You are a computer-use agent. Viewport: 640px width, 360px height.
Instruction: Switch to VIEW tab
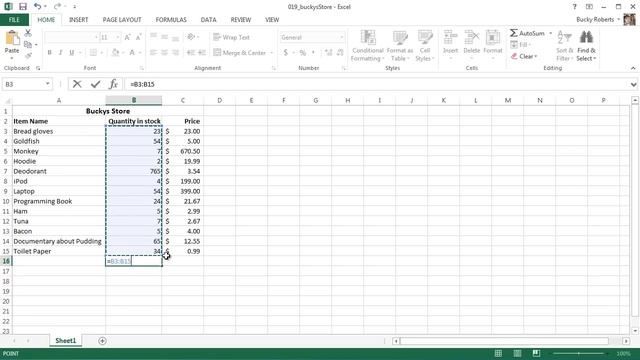tap(272, 20)
